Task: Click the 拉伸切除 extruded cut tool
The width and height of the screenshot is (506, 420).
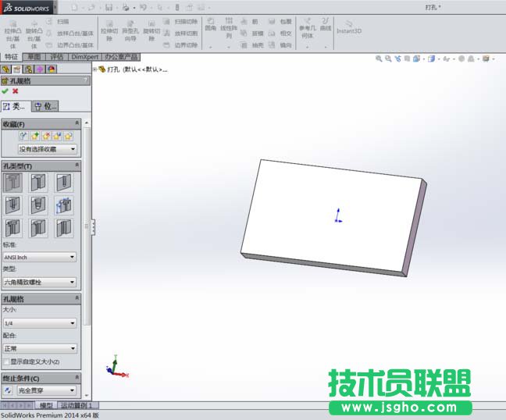Action: (109, 30)
